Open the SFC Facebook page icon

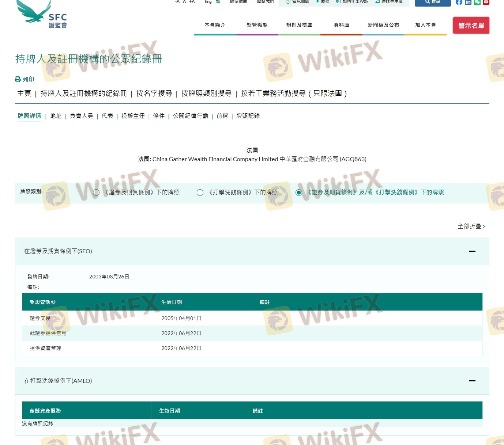point(459,2)
